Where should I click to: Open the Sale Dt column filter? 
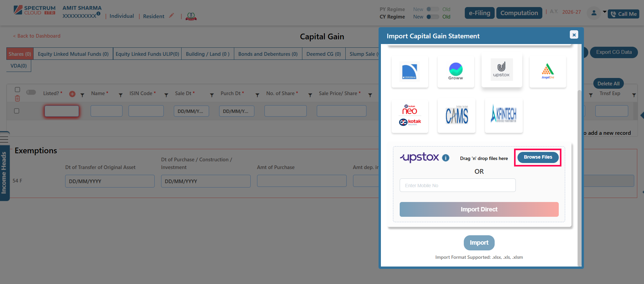pos(212,95)
